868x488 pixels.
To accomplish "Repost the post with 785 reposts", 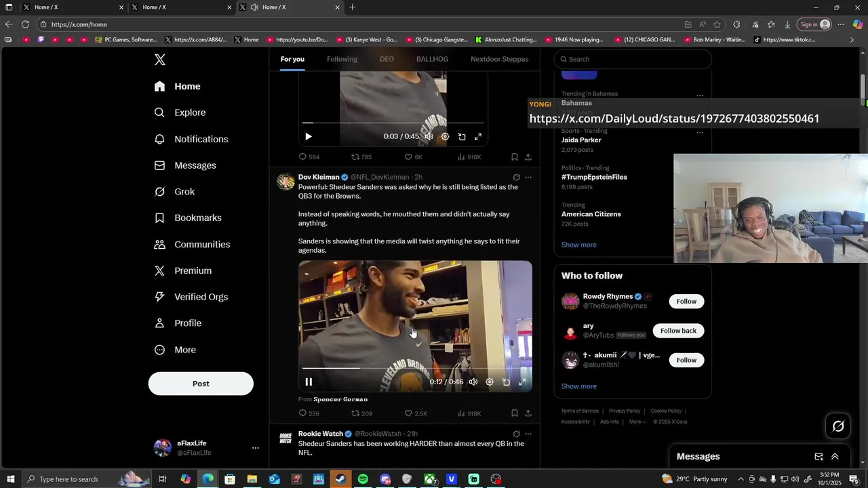I will (361, 157).
